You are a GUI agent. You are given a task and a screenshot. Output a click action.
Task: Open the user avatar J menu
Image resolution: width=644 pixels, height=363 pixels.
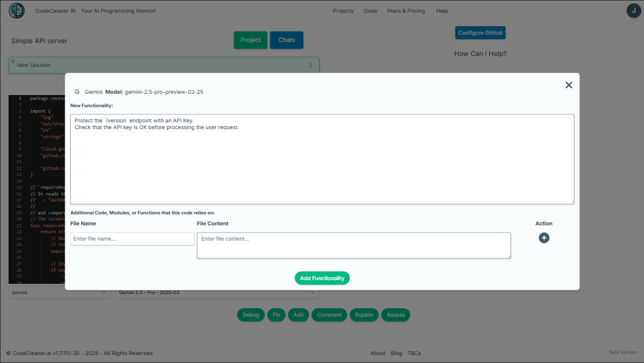(x=633, y=11)
